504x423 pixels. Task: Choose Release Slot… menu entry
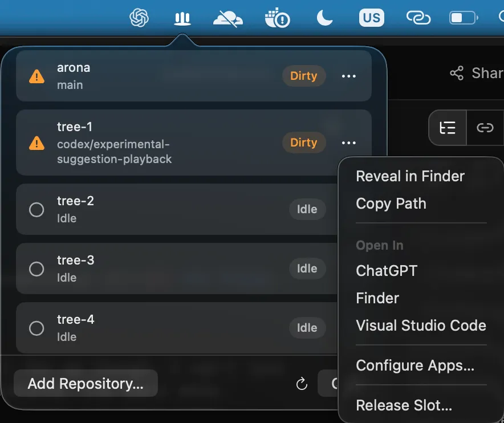[x=404, y=405]
